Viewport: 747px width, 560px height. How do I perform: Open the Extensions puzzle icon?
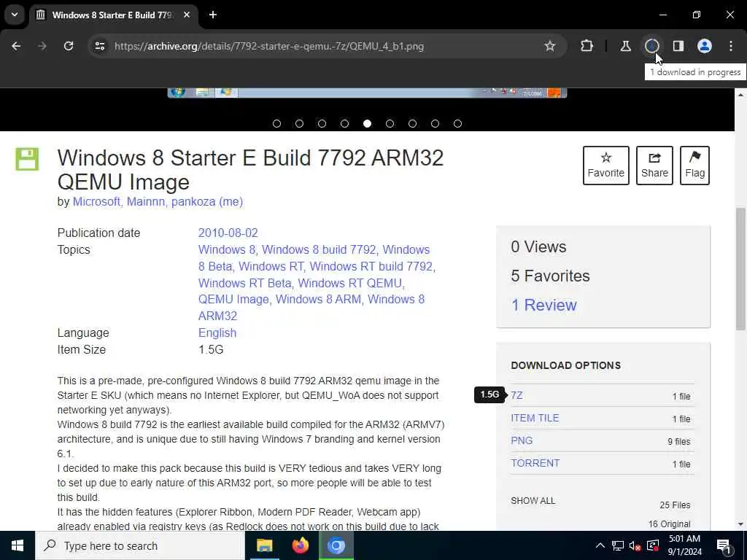click(587, 46)
